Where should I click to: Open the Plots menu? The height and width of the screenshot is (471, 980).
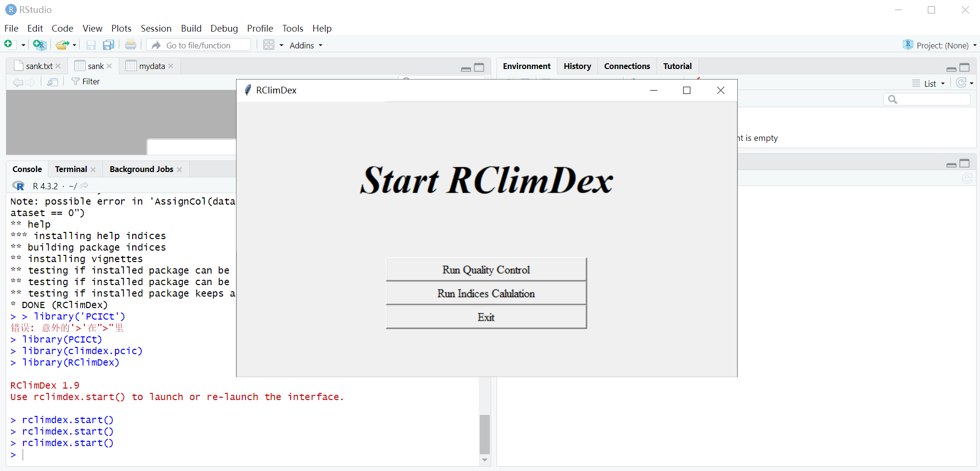(x=121, y=28)
